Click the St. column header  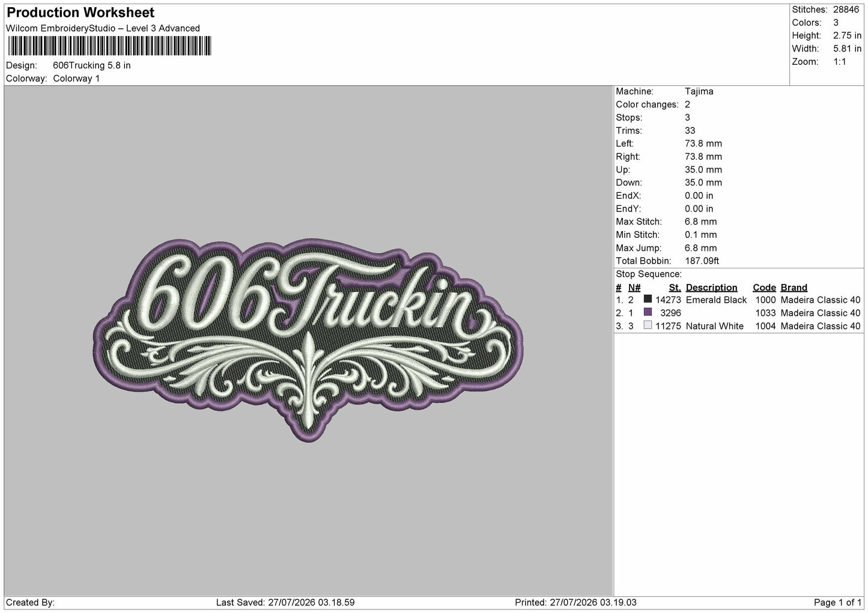[675, 288]
